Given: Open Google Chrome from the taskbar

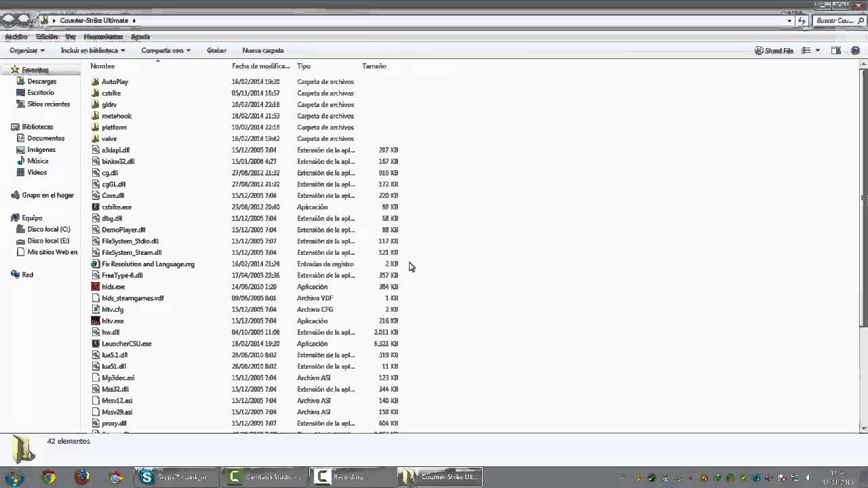Looking at the screenshot, I should point(48,477).
